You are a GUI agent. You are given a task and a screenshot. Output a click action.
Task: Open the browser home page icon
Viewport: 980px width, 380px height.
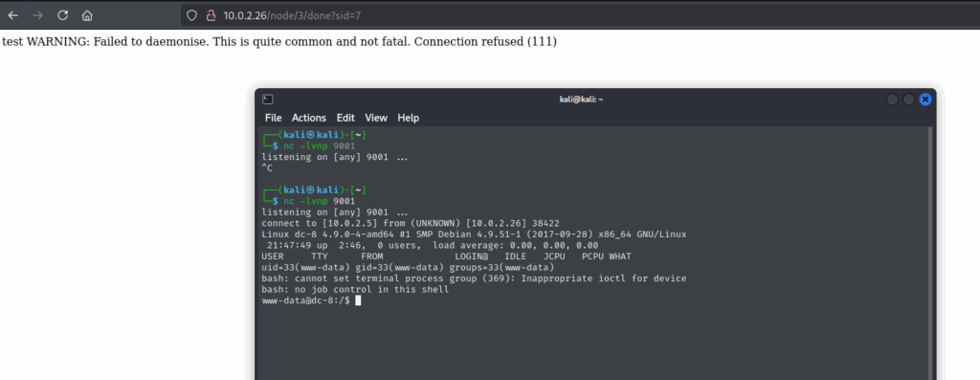coord(87,15)
